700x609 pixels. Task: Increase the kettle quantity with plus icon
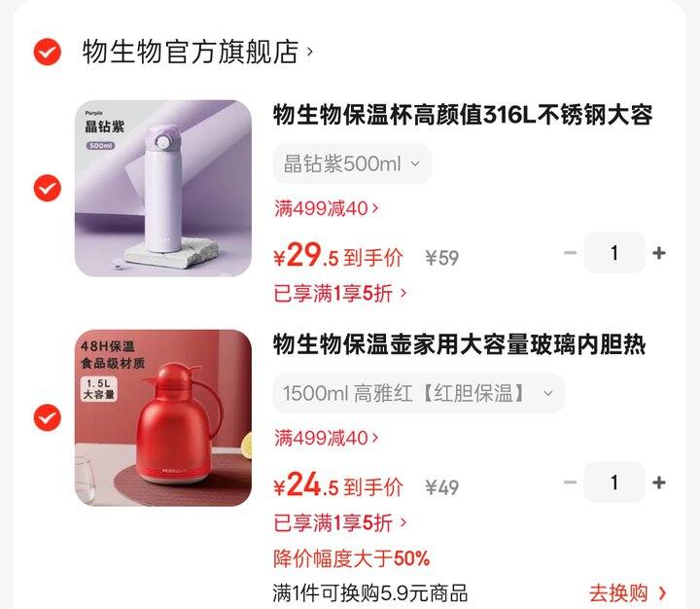[x=659, y=483]
